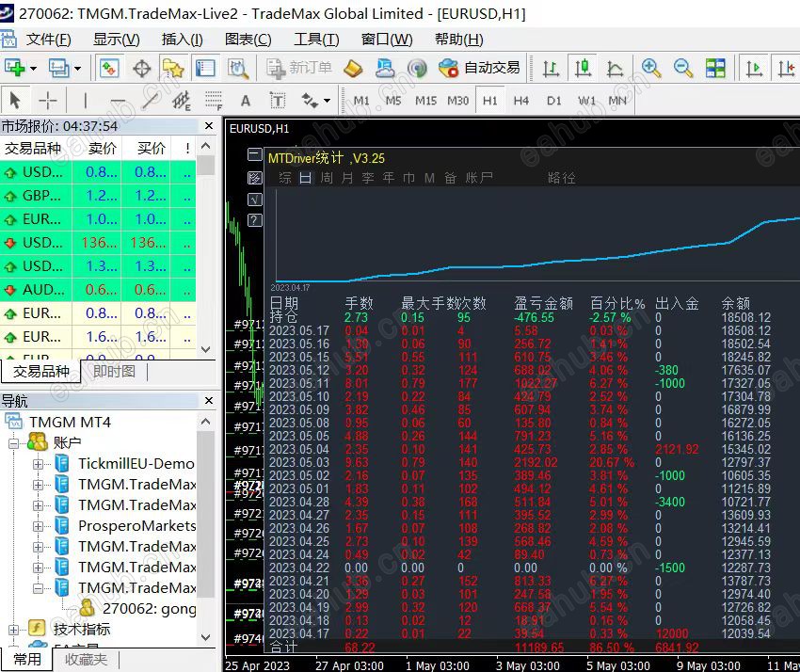
Task: Select the Text Label T tool
Action: pyautogui.click(x=278, y=100)
